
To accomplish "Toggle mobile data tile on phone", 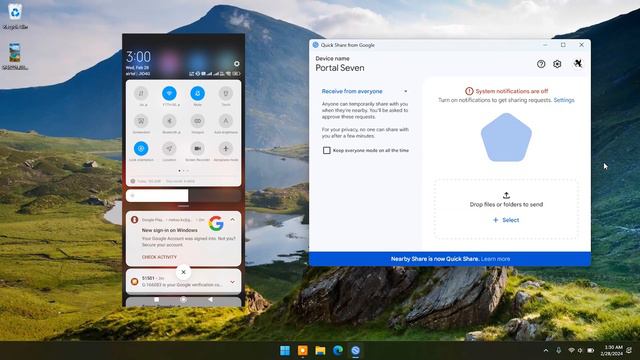I will coord(141,93).
